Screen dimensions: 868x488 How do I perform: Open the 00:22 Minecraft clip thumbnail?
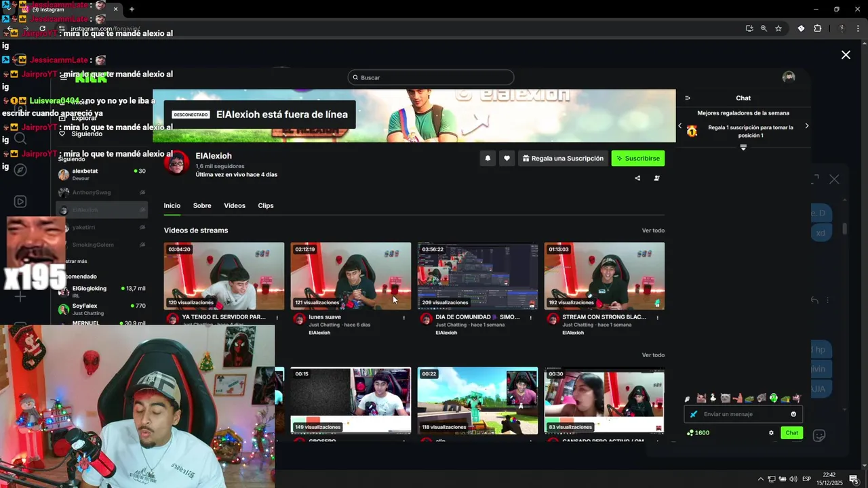tap(477, 401)
